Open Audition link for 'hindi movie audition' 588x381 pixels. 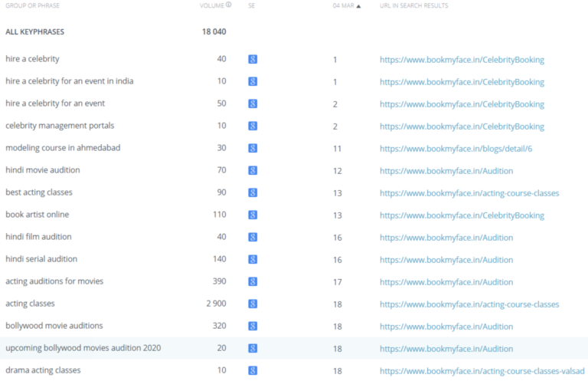pyautogui.click(x=446, y=171)
